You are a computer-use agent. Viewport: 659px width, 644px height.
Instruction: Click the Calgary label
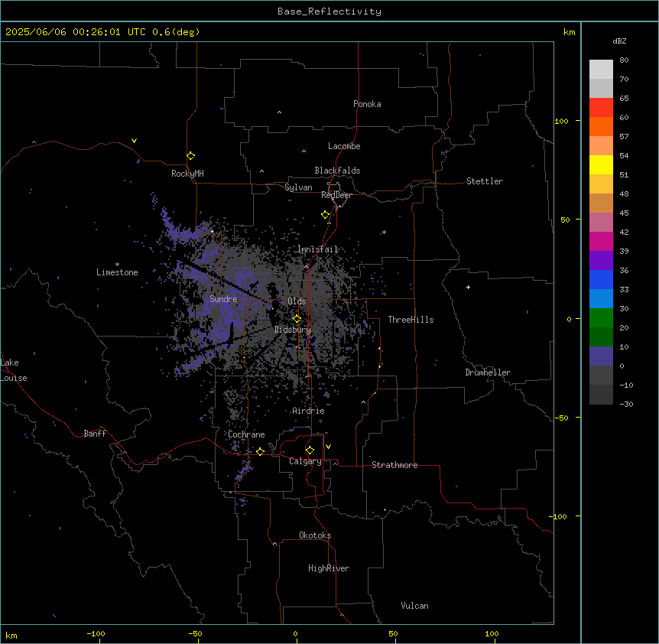(305, 461)
